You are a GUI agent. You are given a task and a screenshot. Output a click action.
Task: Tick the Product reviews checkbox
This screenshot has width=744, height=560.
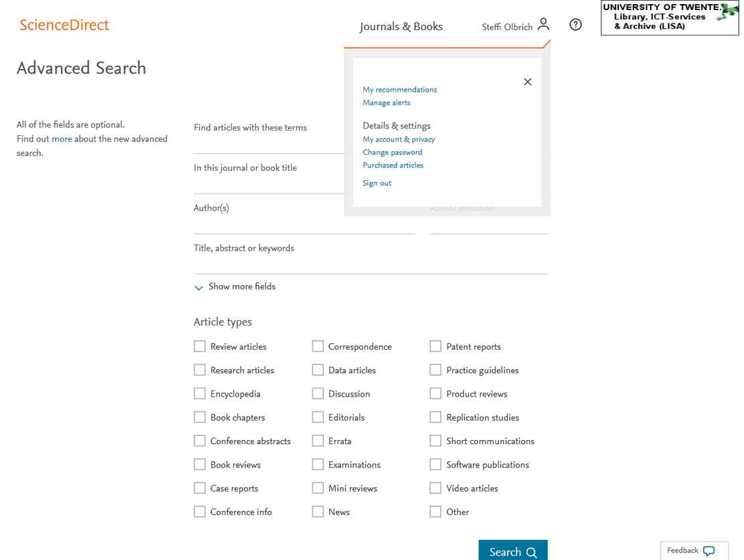pyautogui.click(x=436, y=394)
